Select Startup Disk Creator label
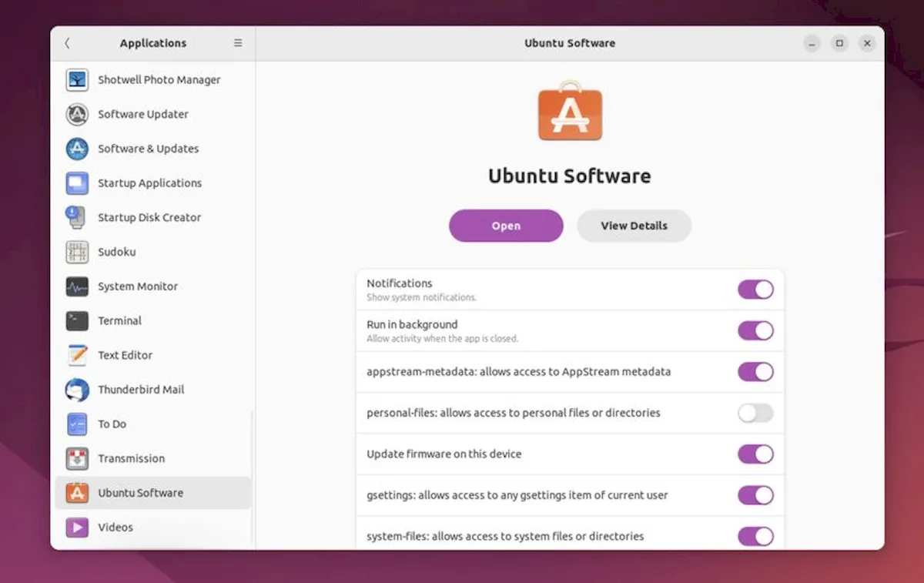The height and width of the screenshot is (583, 924). tap(149, 217)
